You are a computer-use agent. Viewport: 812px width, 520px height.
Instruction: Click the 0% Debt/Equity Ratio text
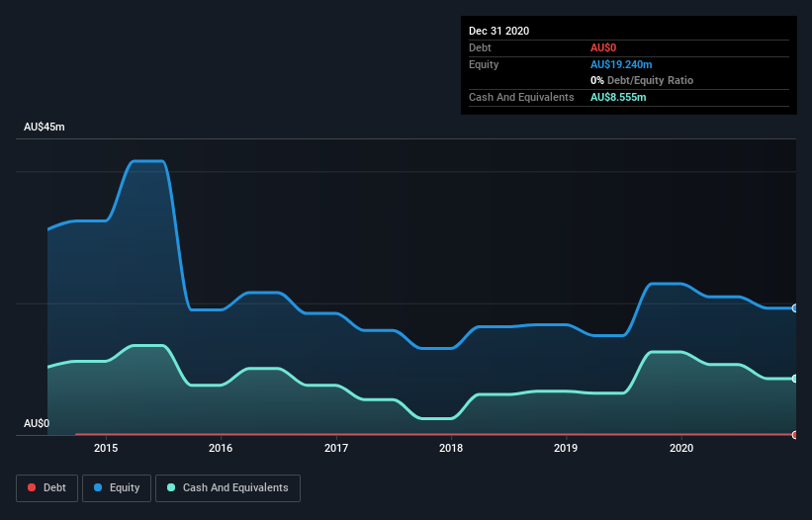642,80
